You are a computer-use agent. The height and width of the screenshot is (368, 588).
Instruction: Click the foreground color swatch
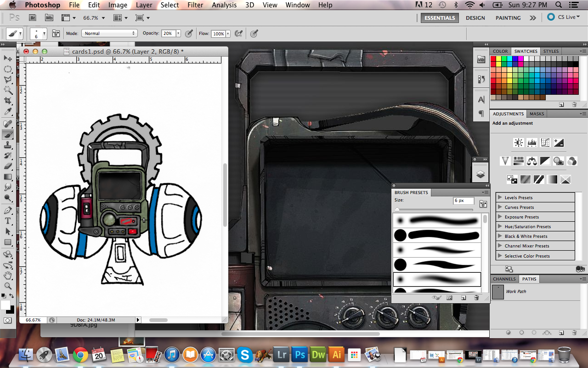coord(6,305)
